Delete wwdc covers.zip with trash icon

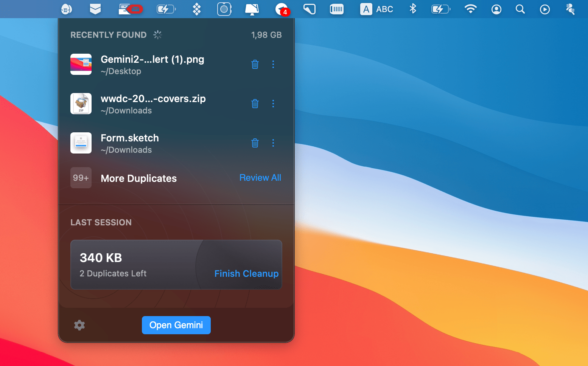coord(255,104)
